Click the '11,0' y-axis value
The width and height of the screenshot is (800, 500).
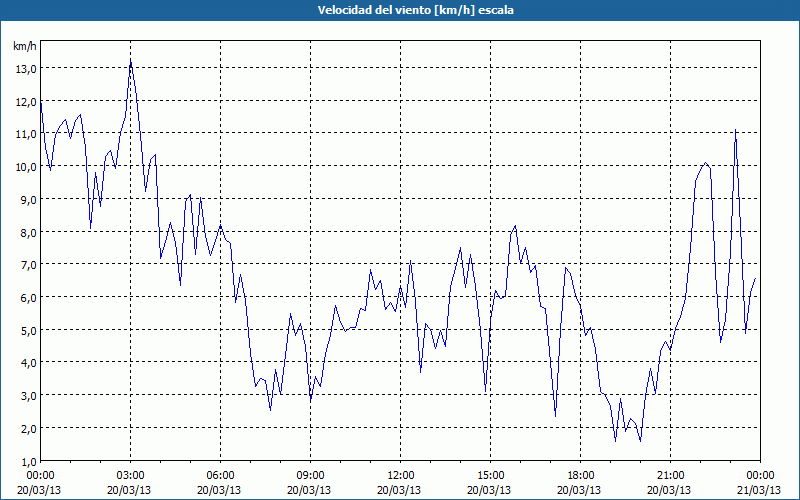(x=26, y=134)
